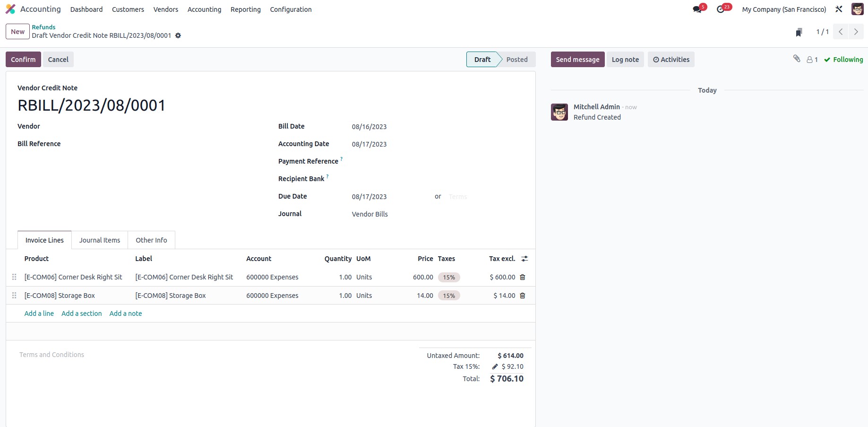The image size is (868, 427).
Task: Click the bookmark icon near the pager
Action: pyautogui.click(x=799, y=32)
